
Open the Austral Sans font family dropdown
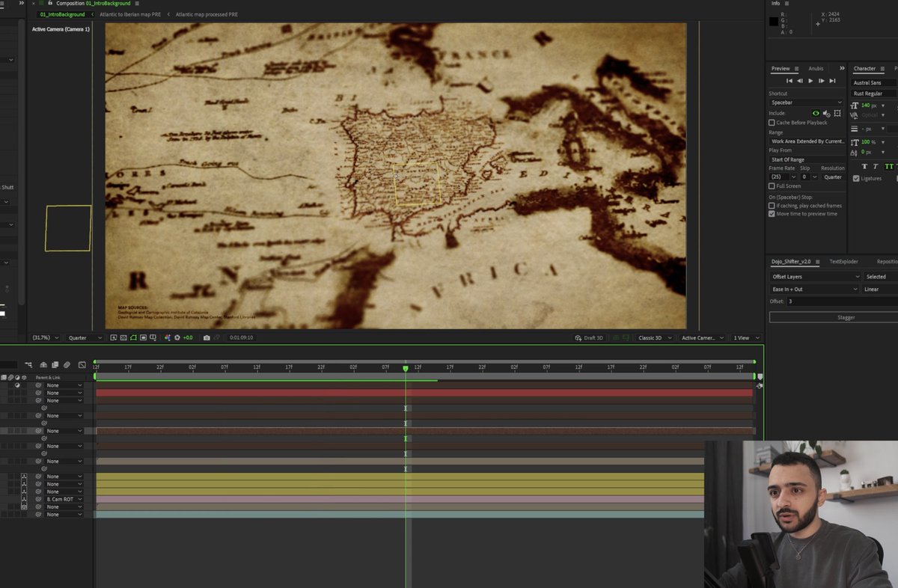coord(873,83)
